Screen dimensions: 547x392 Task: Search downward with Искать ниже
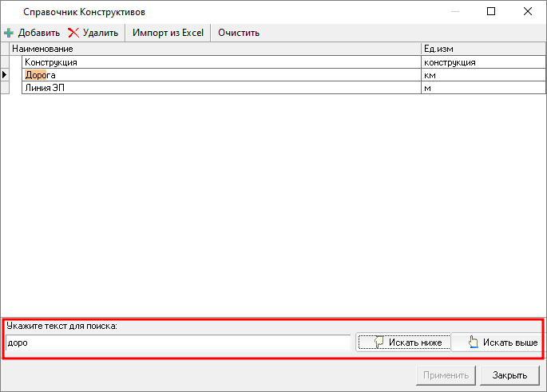coord(403,343)
